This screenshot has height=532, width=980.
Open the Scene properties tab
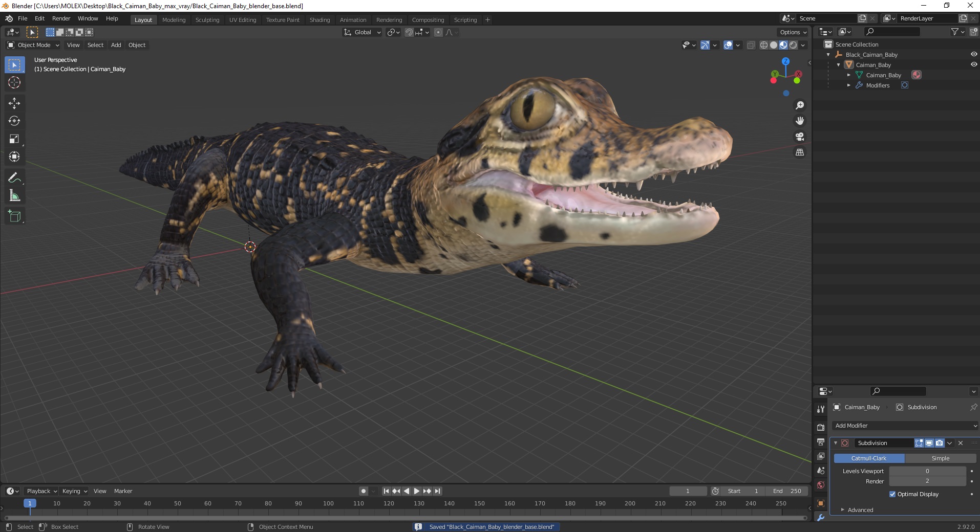821,471
